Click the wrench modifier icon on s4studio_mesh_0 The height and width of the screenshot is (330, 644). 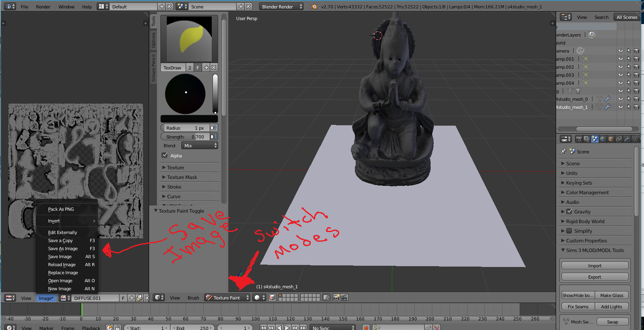[608, 99]
